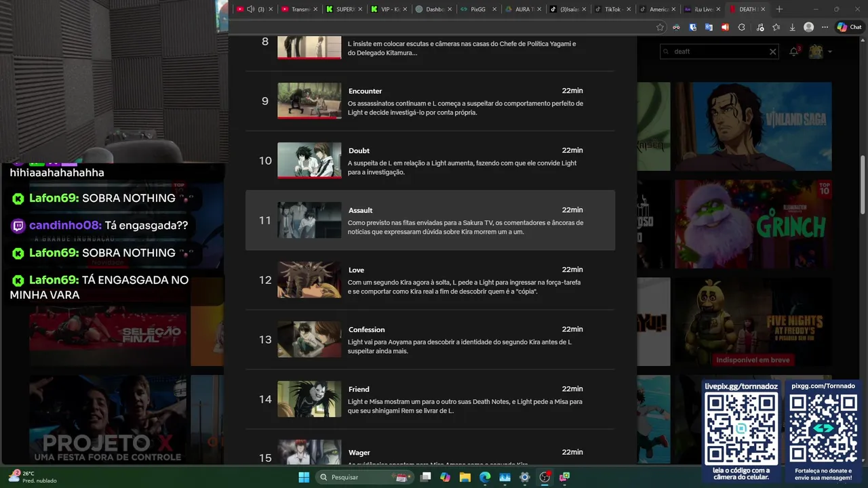Click the taskbar Pesquisar search box
The width and height of the screenshot is (868, 488).
click(365, 477)
